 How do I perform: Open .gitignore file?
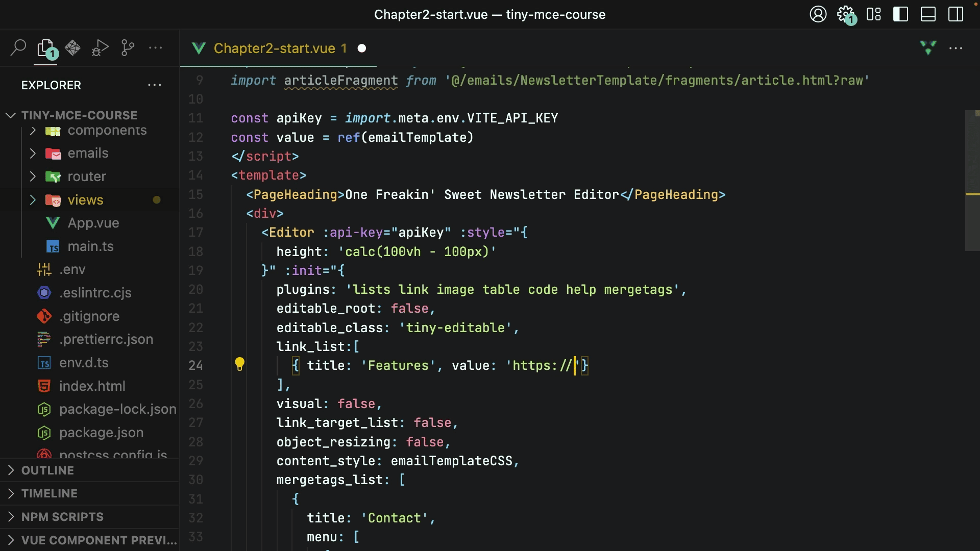tap(89, 316)
